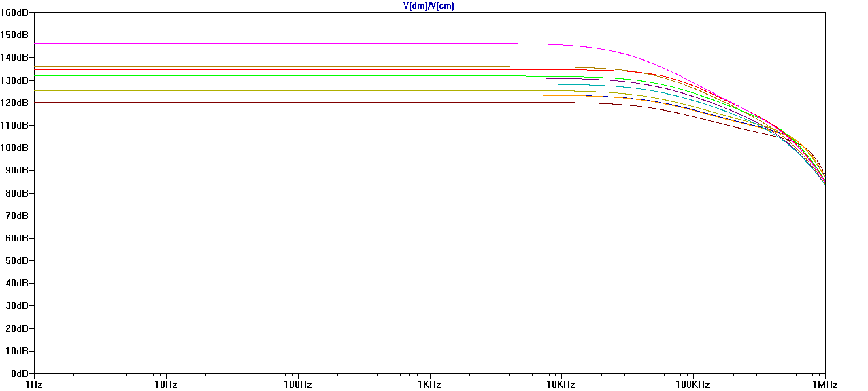Screen dimensions: 868x391
Task: Click the 130dB vertical axis label
Action: (14, 80)
